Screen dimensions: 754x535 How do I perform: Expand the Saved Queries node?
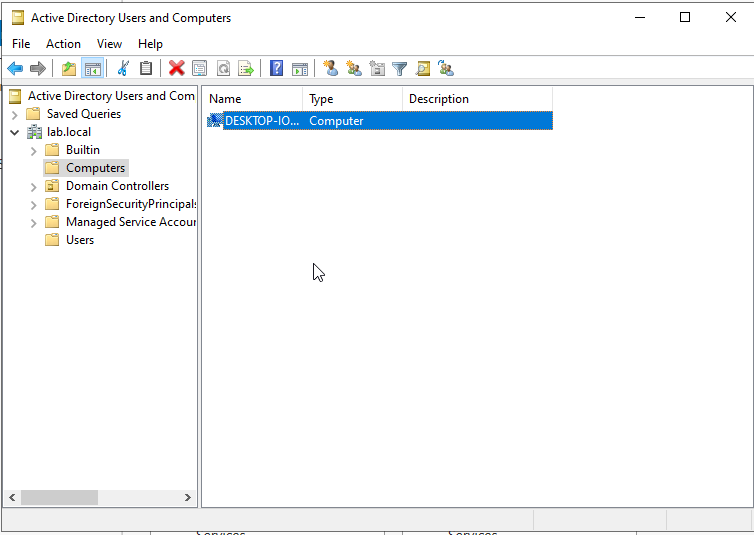[14, 114]
